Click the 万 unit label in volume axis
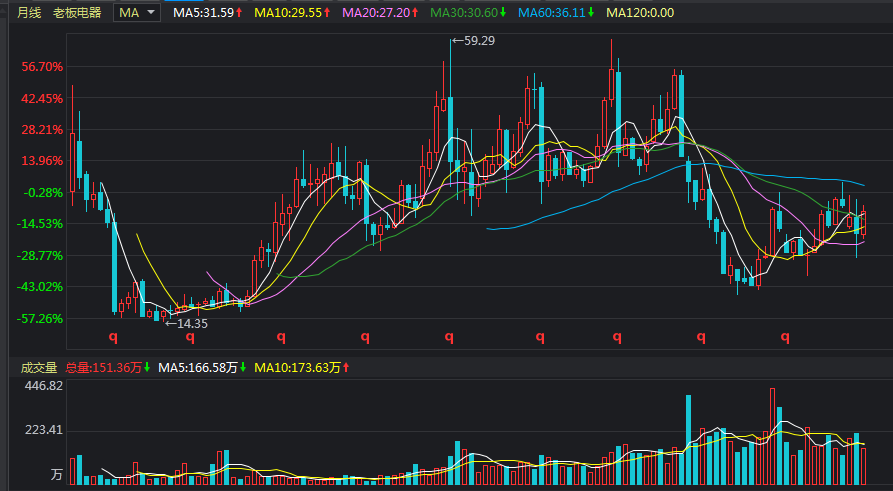The image size is (893, 491). coord(56,474)
